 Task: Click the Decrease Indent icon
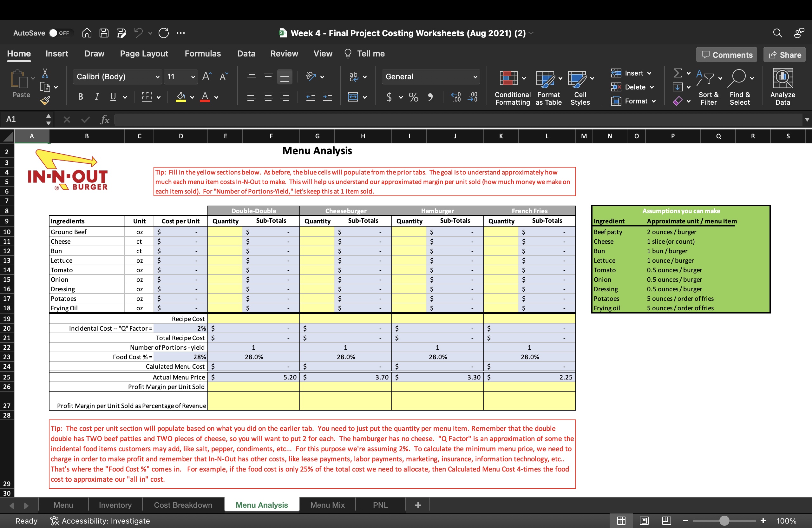(311, 97)
